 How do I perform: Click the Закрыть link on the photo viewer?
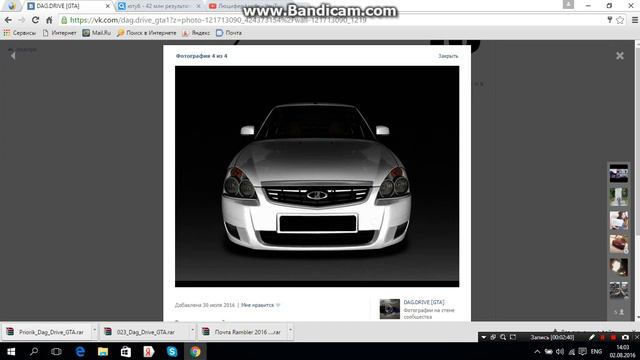(448, 56)
